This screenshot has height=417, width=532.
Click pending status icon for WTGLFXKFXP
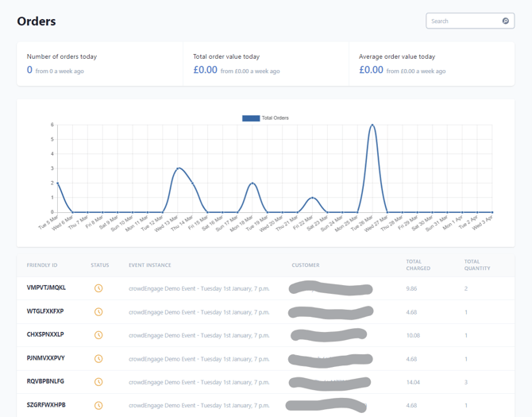[x=98, y=311]
